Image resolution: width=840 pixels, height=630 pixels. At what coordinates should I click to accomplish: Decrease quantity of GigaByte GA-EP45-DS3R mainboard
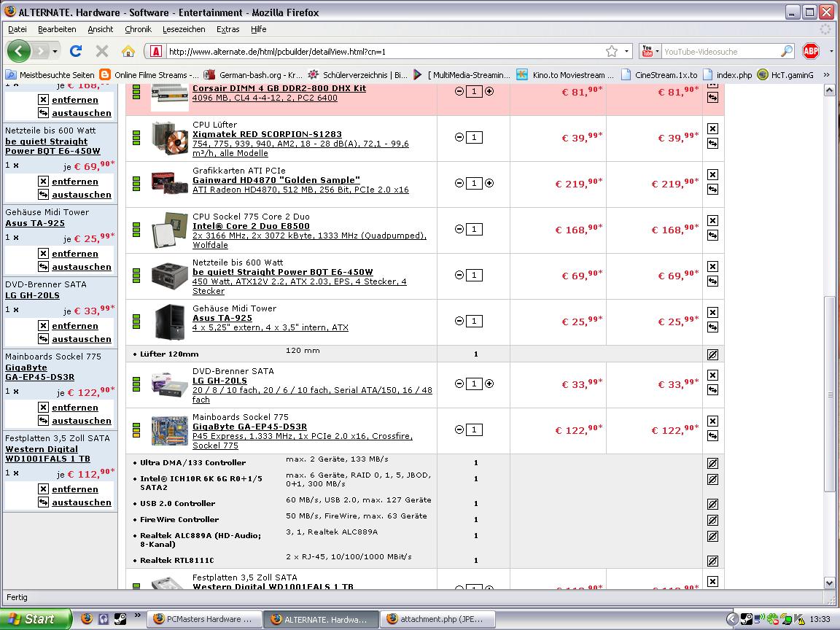(x=459, y=429)
